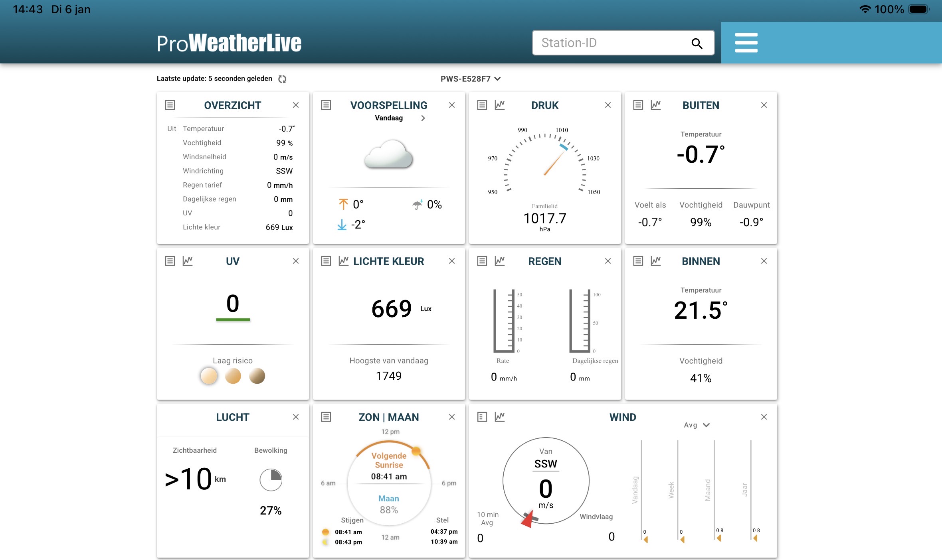Close the Zon | Maan widget
The height and width of the screenshot is (560, 942).
point(452,417)
